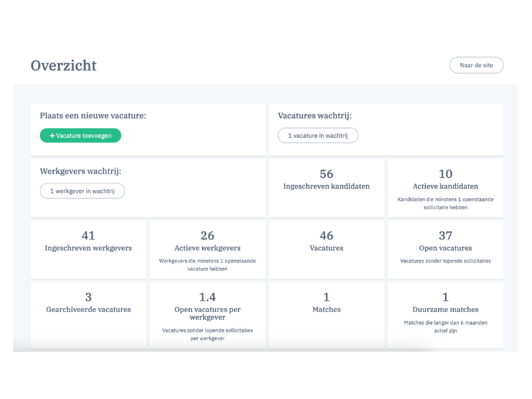Click the 3 Gearchiveerde vacatures count
Viewport: 532px width, 399px height.
coord(88,297)
